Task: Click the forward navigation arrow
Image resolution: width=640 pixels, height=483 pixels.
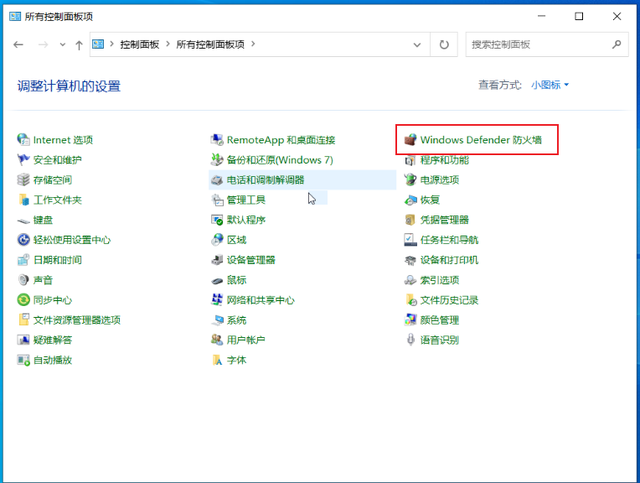Action: (43, 45)
